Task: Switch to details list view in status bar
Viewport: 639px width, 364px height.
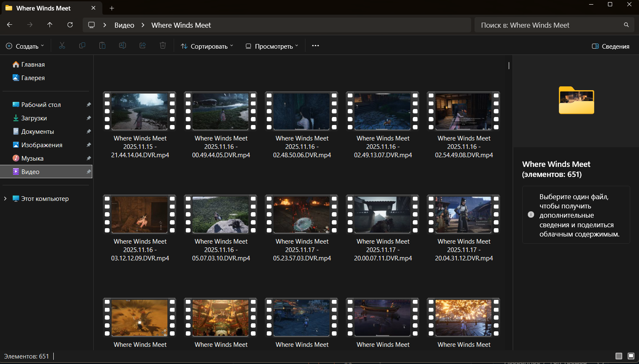Action: [619, 356]
